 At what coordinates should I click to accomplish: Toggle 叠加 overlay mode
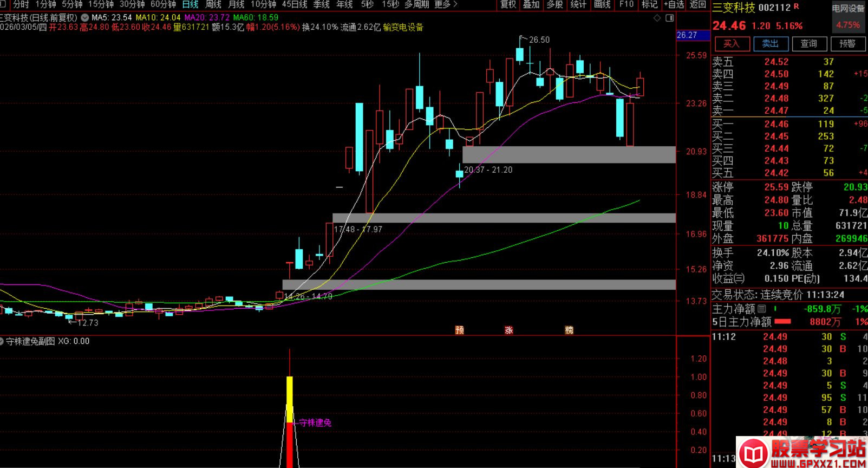coord(531,4)
